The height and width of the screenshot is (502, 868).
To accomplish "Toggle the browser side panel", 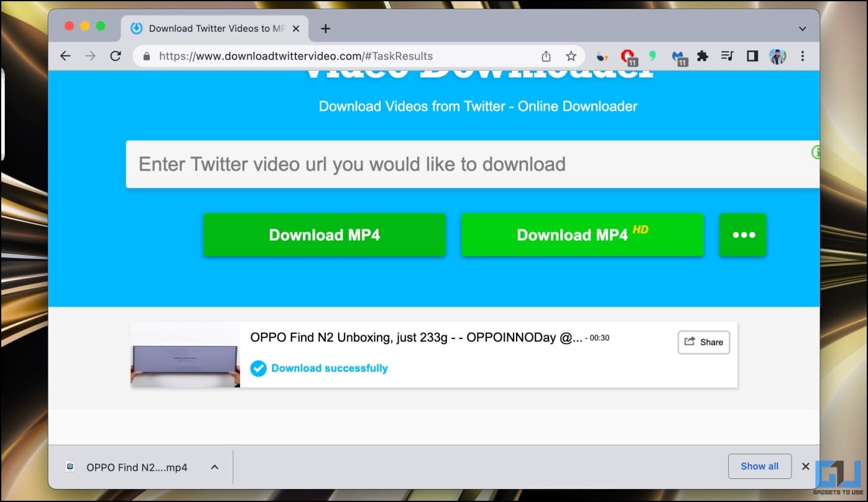I will 752,56.
